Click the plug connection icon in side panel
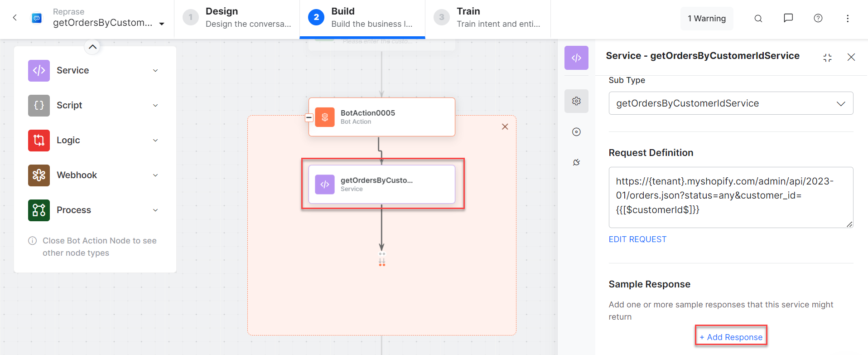 (x=576, y=162)
